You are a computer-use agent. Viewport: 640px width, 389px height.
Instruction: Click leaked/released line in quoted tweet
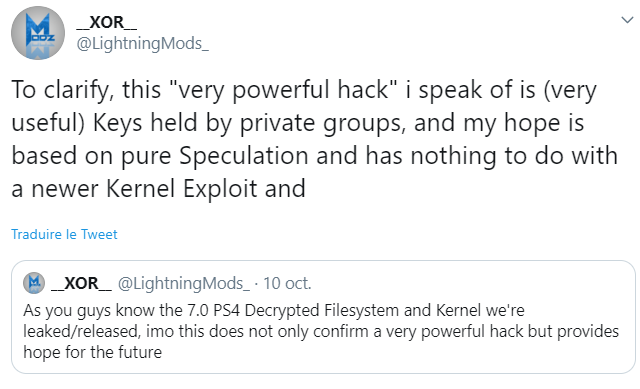tap(321, 331)
